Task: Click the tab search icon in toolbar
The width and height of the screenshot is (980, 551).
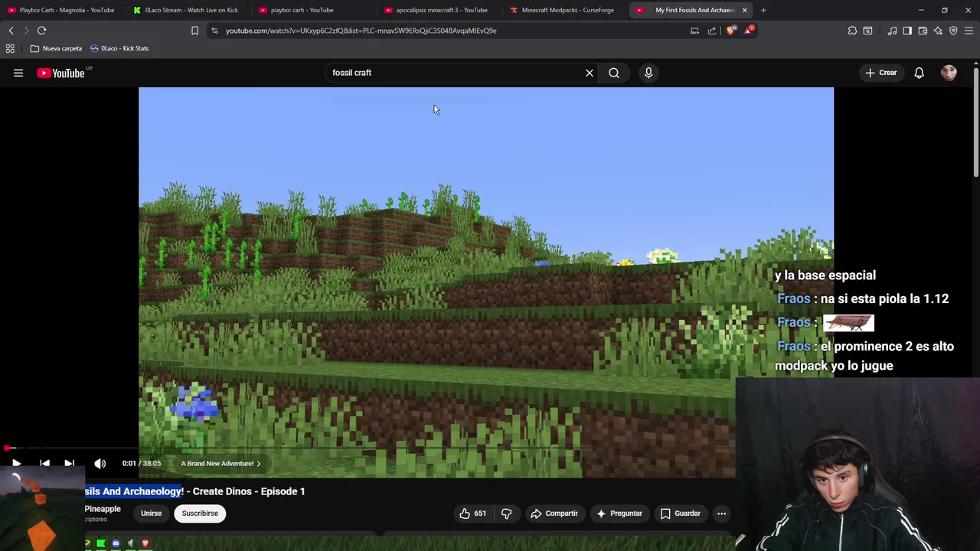Action: pos(867,31)
